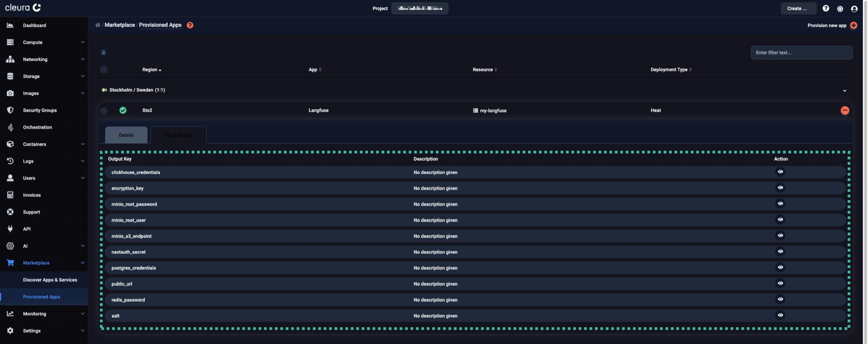Toggle the select-all checkbox in table header

click(104, 70)
